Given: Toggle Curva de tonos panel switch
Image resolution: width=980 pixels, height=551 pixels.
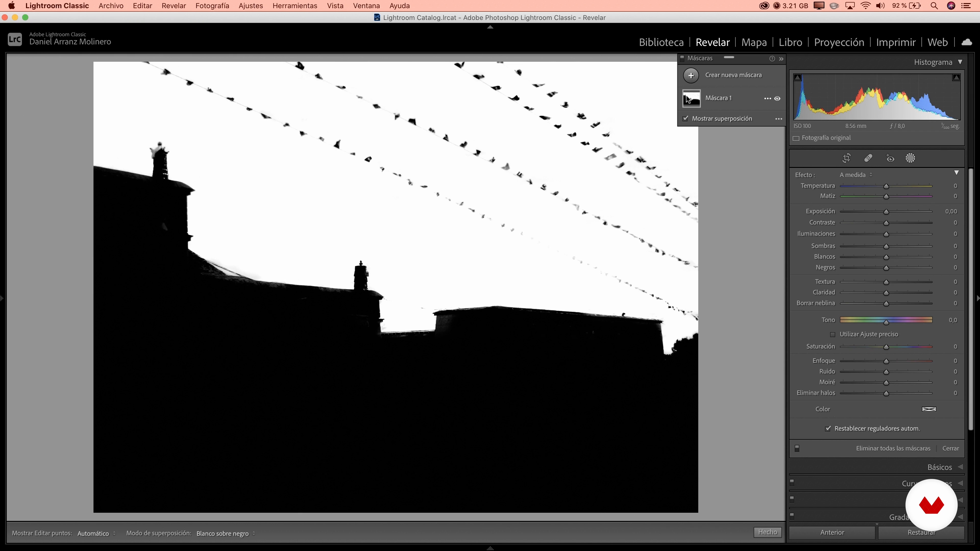Looking at the screenshot, I should pyautogui.click(x=792, y=483).
